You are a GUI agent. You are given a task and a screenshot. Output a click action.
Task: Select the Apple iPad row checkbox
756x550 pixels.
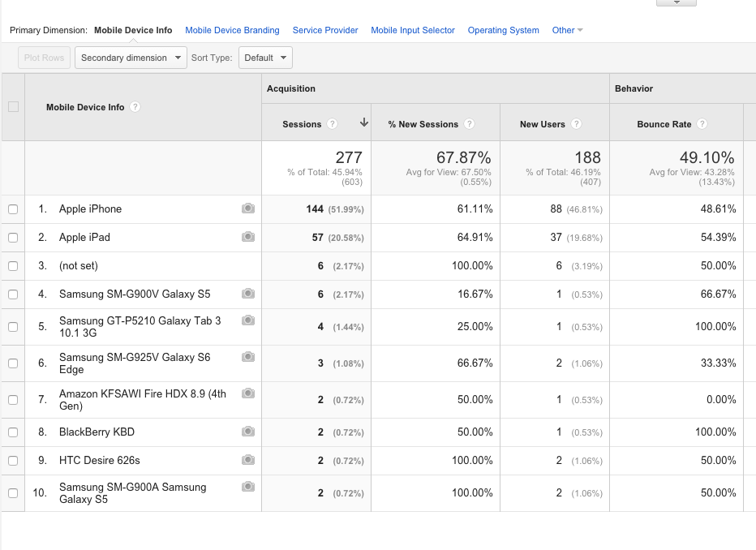tap(13, 238)
